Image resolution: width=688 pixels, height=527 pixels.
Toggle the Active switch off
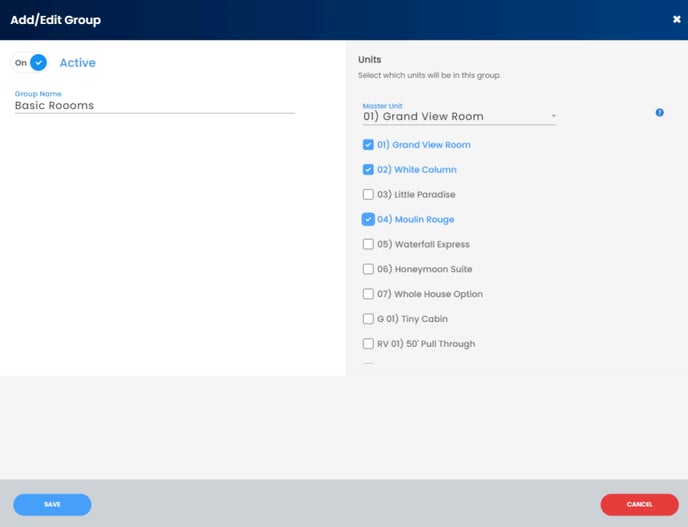[30, 62]
